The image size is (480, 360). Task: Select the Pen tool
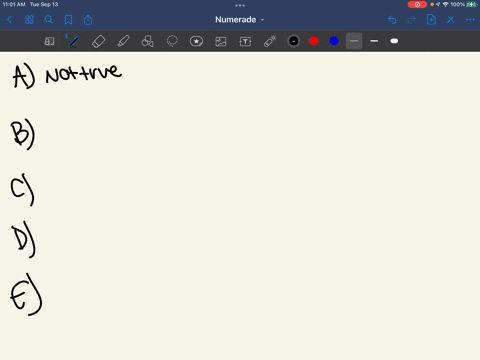[74, 41]
